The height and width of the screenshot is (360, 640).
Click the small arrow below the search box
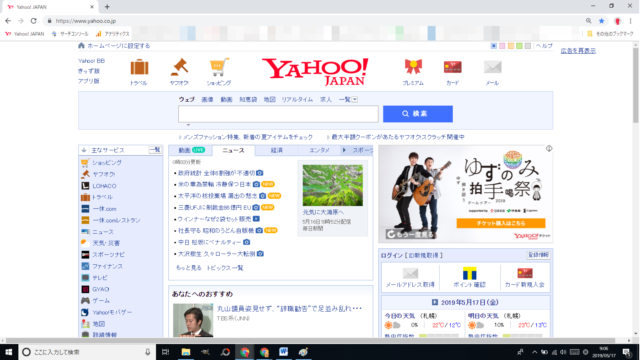tap(188, 125)
